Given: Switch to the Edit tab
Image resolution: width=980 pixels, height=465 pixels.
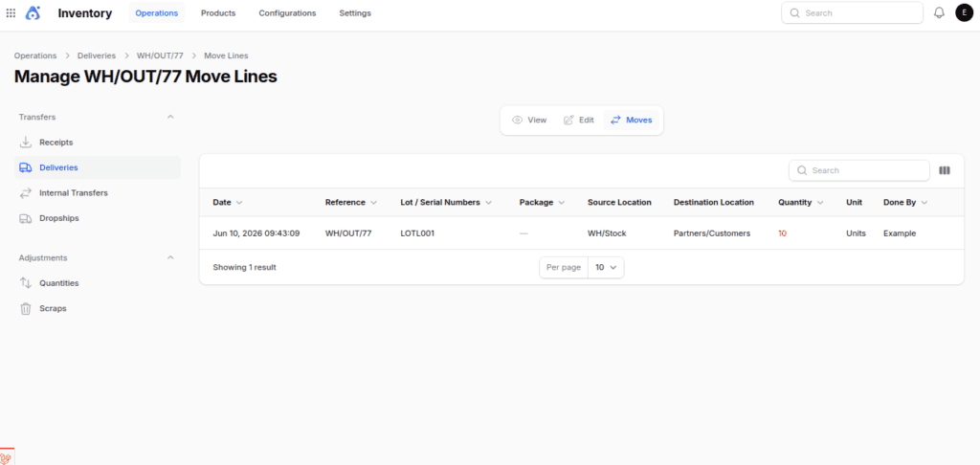Looking at the screenshot, I should (x=579, y=120).
